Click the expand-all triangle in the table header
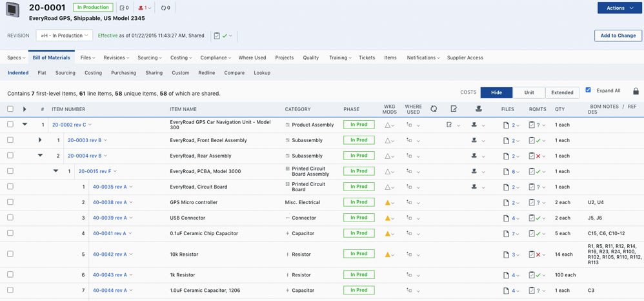Screen dimensions: 644x301 (x=25, y=109)
